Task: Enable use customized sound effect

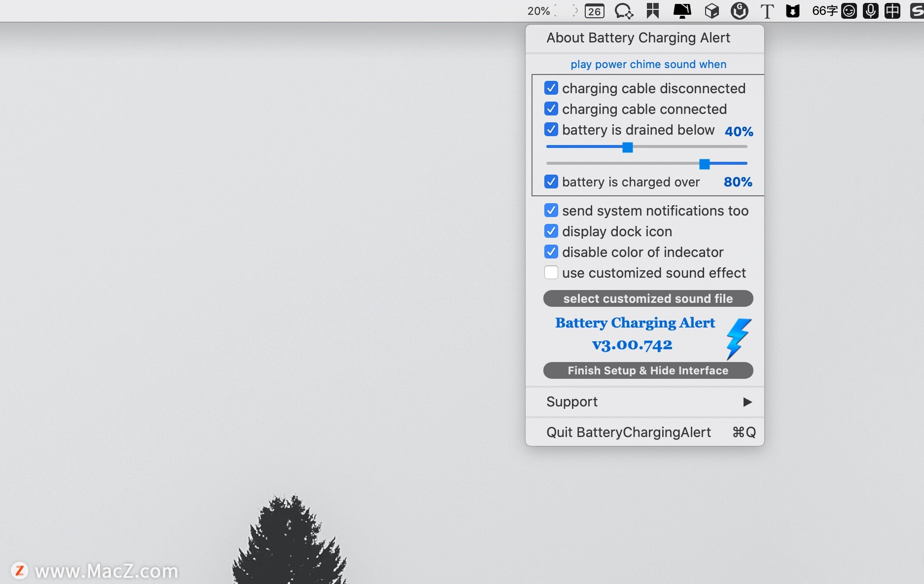Action: [x=551, y=273]
